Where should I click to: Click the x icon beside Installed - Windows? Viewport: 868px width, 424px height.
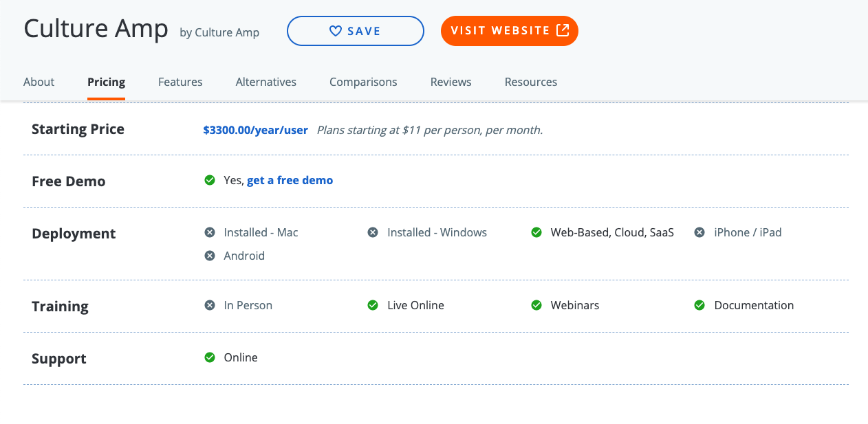[x=373, y=232]
